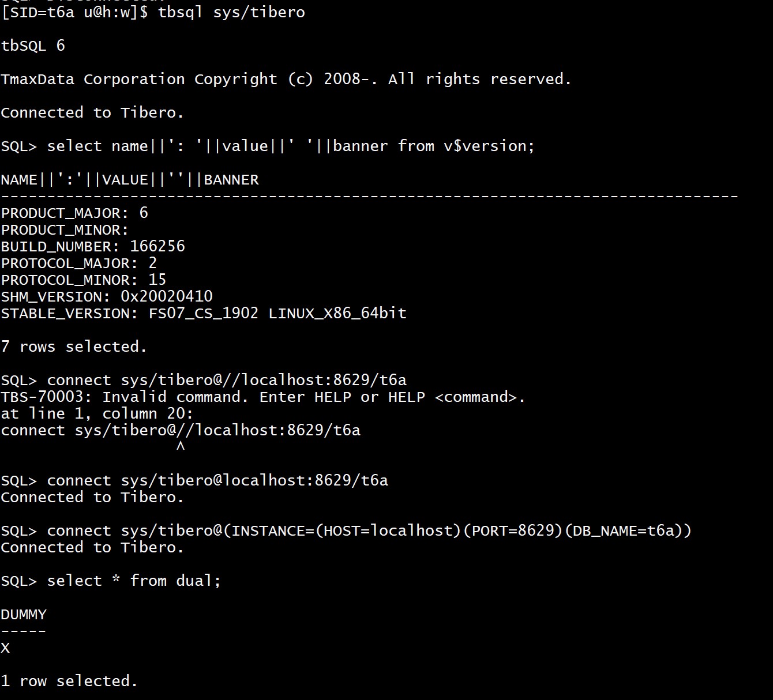Click the TmaxData Corporation copyright line
This screenshot has width=773, height=700.
click(286, 79)
